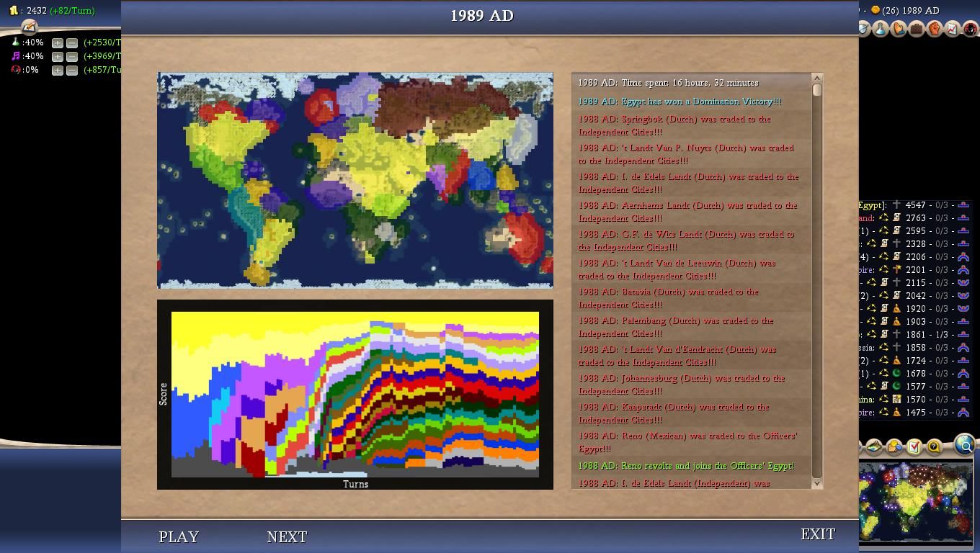The image size is (980, 553).
Task: Click the trade network icon on the 2595 row
Action: coord(884,231)
